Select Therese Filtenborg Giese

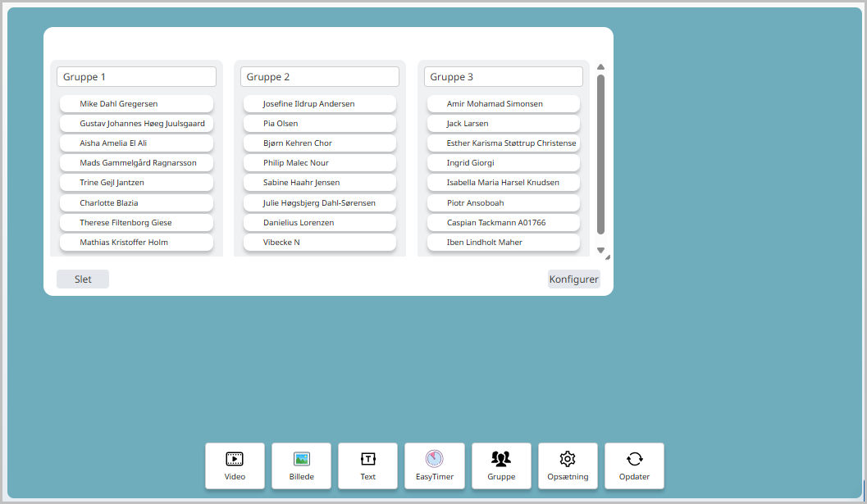point(137,223)
